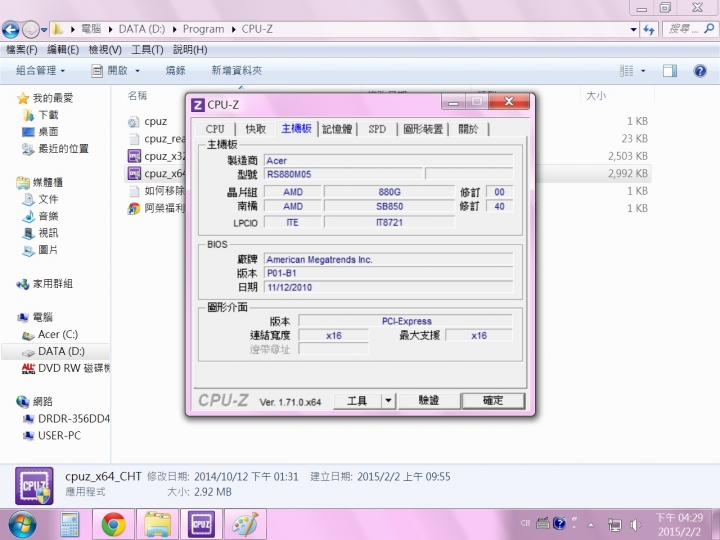Expand the 開啟 dropdown arrow
The width and height of the screenshot is (720, 540).
137,71
